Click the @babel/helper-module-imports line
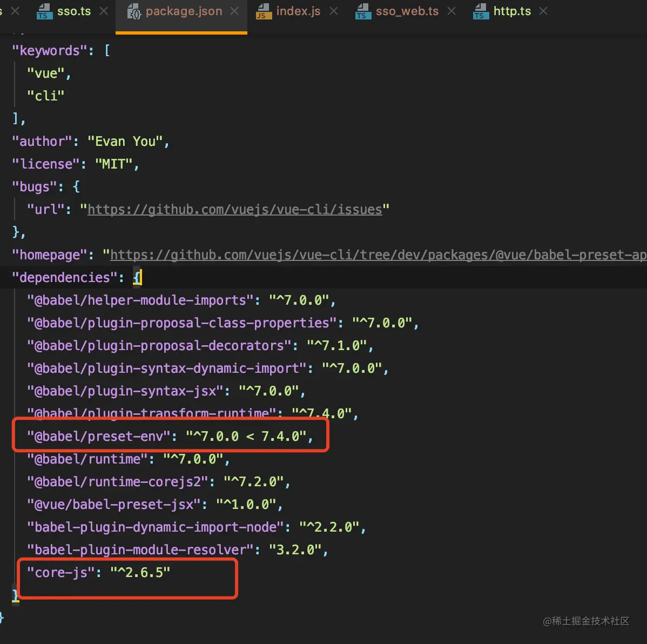This screenshot has height=644, width=647. (x=181, y=300)
